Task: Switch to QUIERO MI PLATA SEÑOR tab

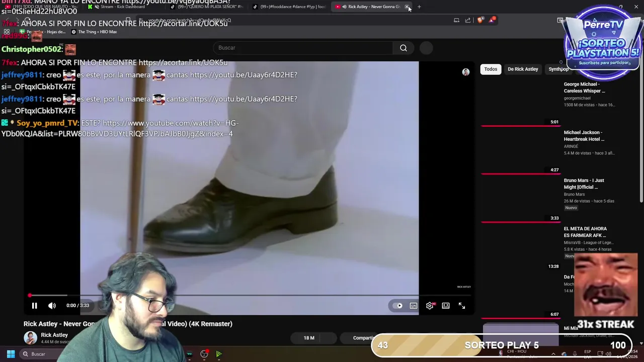Action: point(206,7)
